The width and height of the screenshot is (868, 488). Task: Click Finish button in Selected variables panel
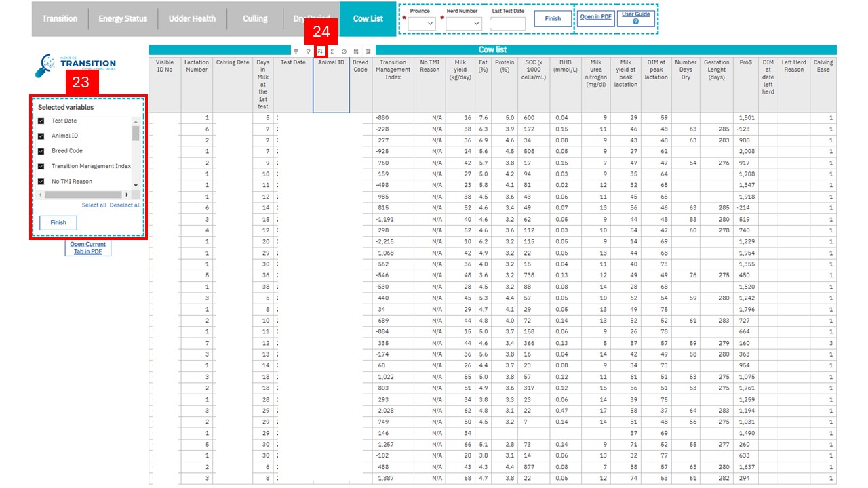(x=58, y=222)
